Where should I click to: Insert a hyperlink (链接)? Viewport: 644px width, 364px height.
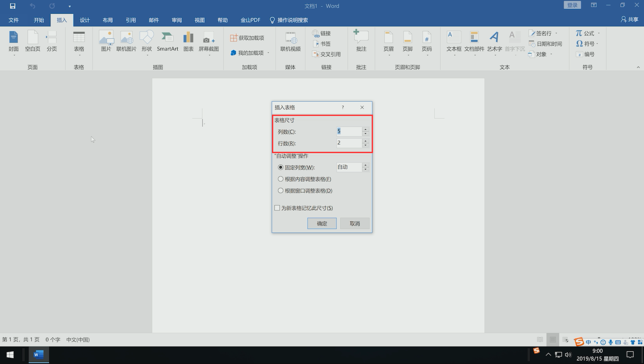322,34
